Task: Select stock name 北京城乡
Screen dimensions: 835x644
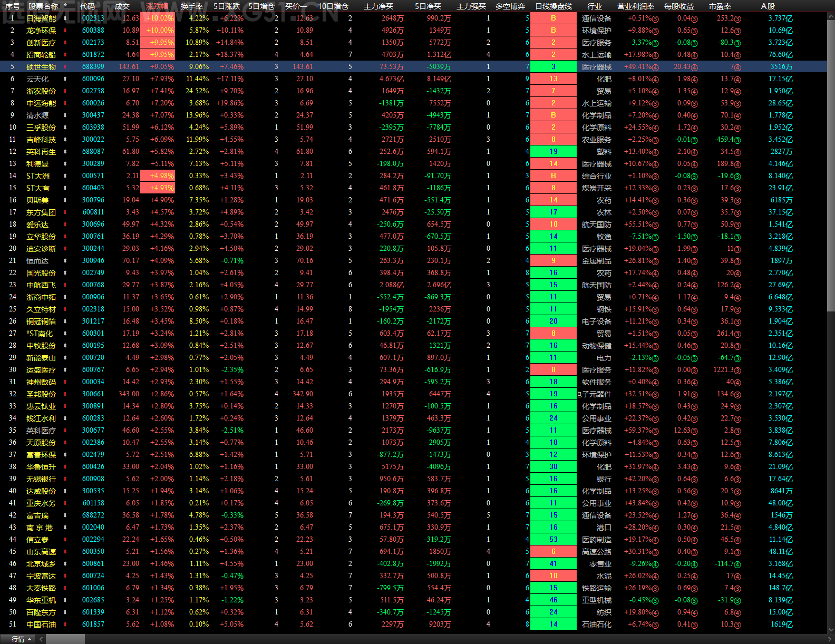Action: 41,564
